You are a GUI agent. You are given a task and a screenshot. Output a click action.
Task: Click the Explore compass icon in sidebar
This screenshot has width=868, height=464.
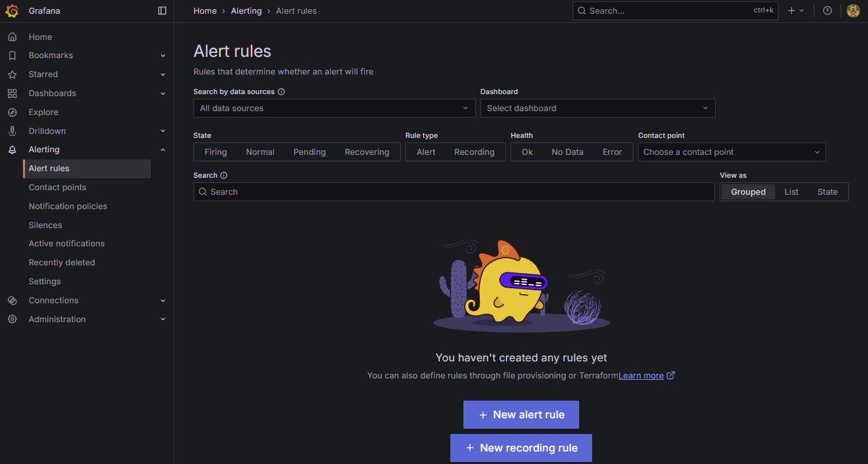pyautogui.click(x=12, y=112)
